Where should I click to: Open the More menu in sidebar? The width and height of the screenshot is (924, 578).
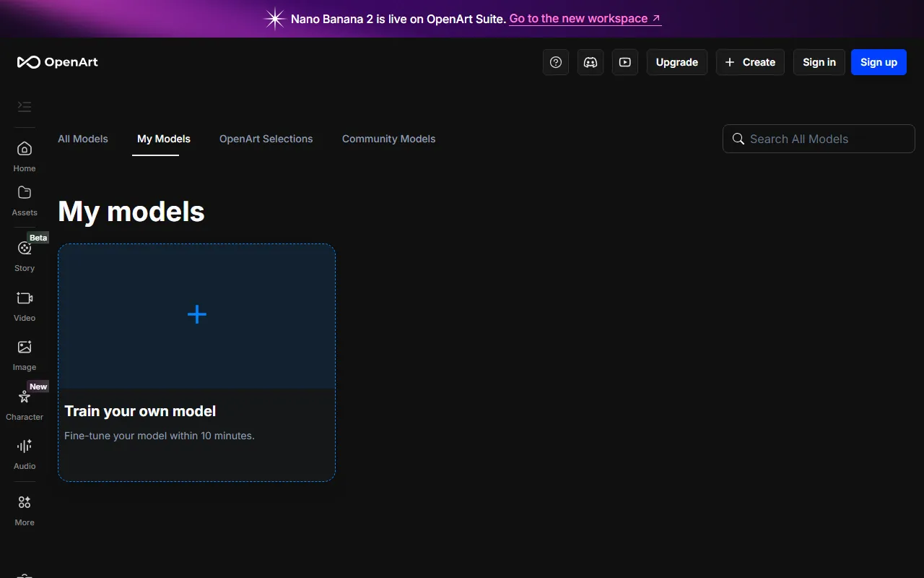coord(25,503)
